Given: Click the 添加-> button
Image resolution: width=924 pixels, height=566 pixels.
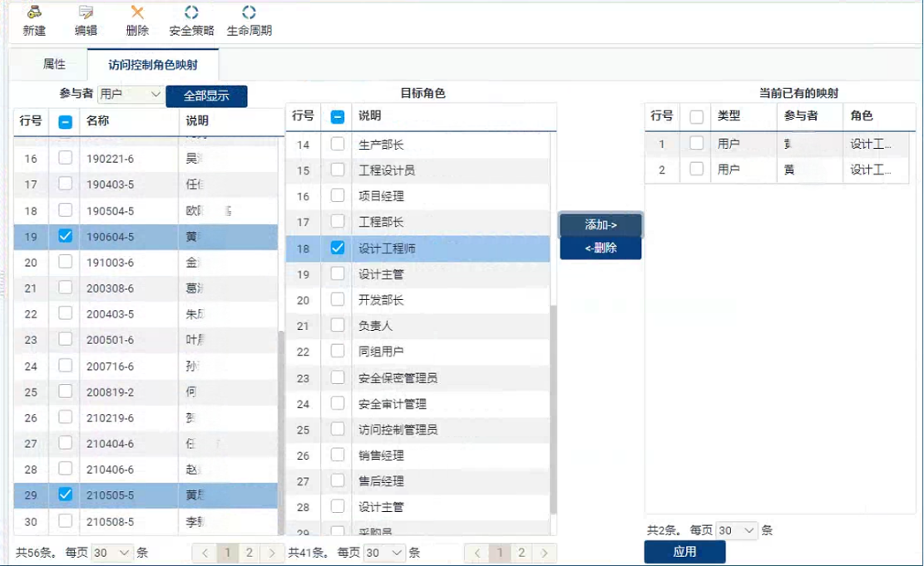Looking at the screenshot, I should (x=600, y=224).
